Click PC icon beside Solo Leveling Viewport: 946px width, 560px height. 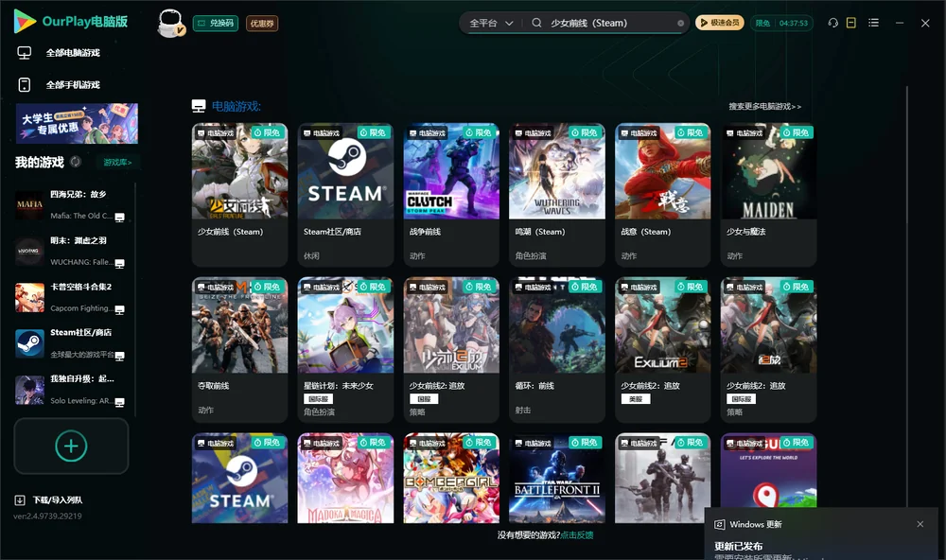coord(120,403)
